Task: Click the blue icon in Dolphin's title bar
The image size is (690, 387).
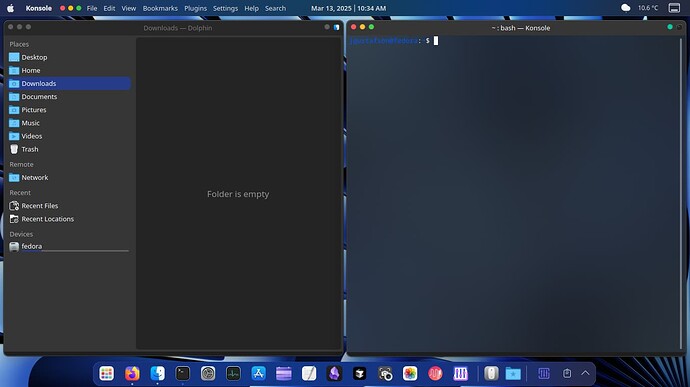Action: 337,27
